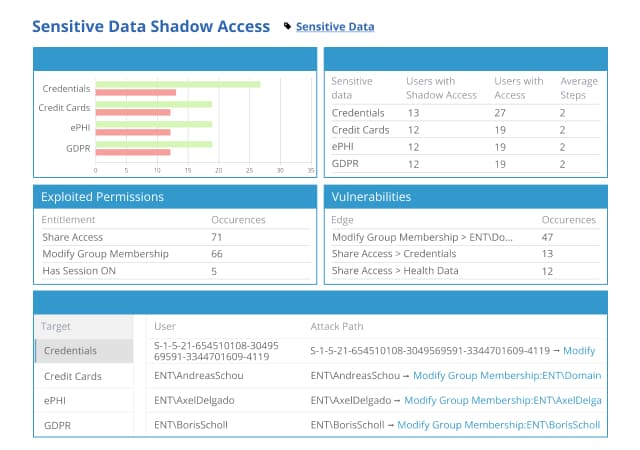Open Modify Group Membership:ENT\Domain attack path link
The height and width of the screenshot is (450, 640).
[x=507, y=375]
